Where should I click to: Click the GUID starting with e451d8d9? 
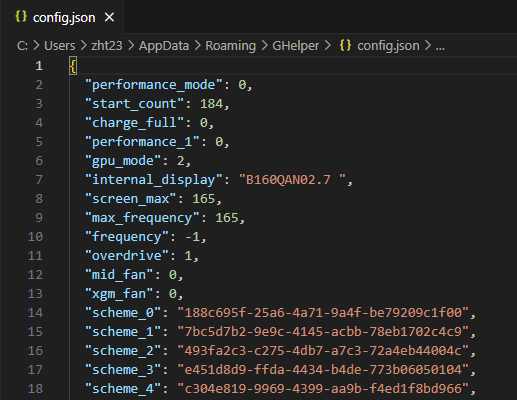point(323,370)
